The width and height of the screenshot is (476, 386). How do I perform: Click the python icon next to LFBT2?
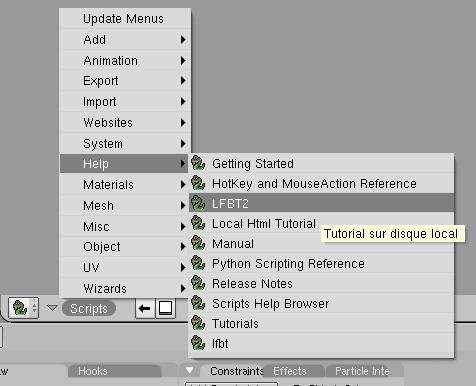tap(198, 203)
